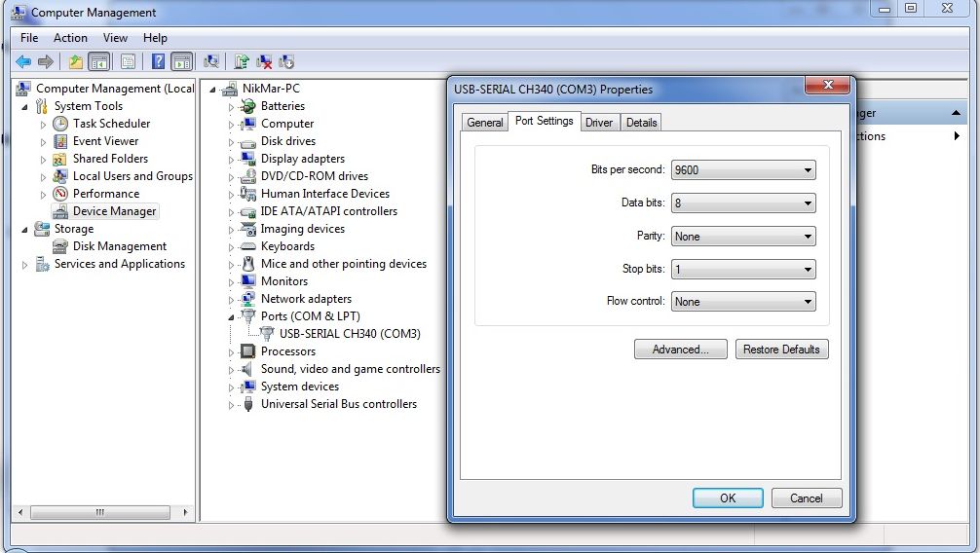Click the Advanced... button
This screenshot has width=980, height=553.
tap(680, 350)
